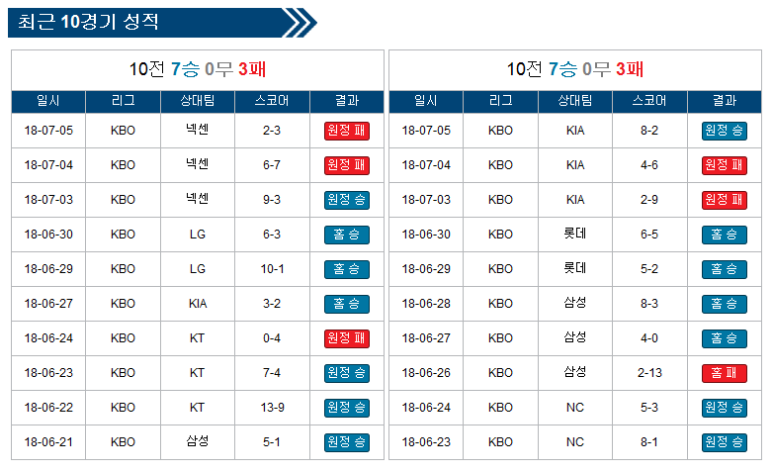Select the 8-1 score against NC

[649, 442]
